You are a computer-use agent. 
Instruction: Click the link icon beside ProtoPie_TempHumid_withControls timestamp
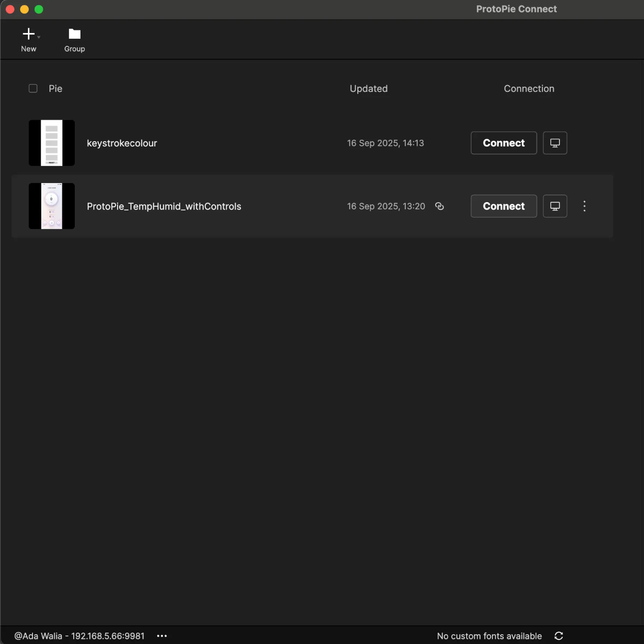tap(439, 206)
